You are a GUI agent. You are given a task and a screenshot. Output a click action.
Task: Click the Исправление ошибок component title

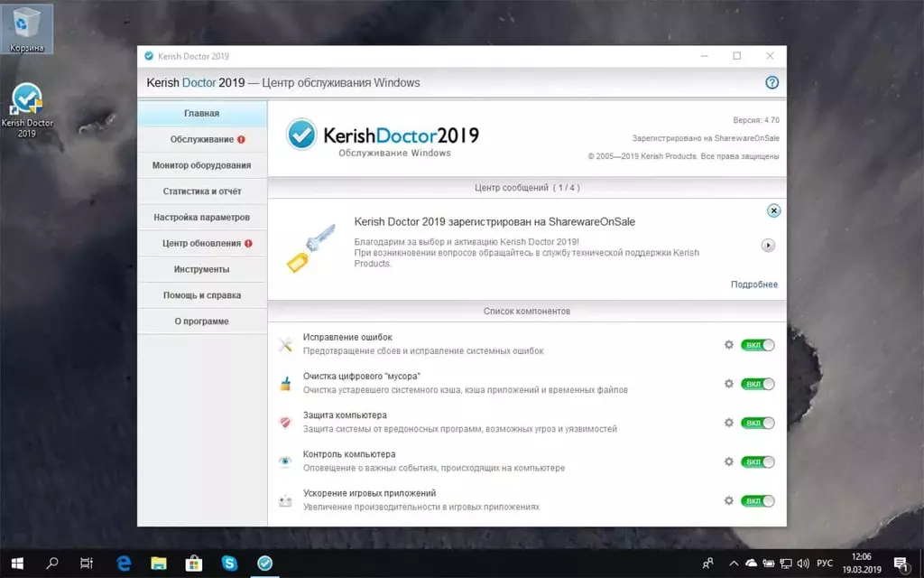coord(347,338)
